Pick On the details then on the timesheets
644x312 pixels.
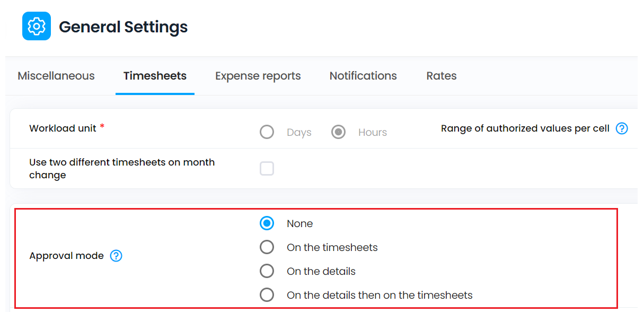pos(267,295)
